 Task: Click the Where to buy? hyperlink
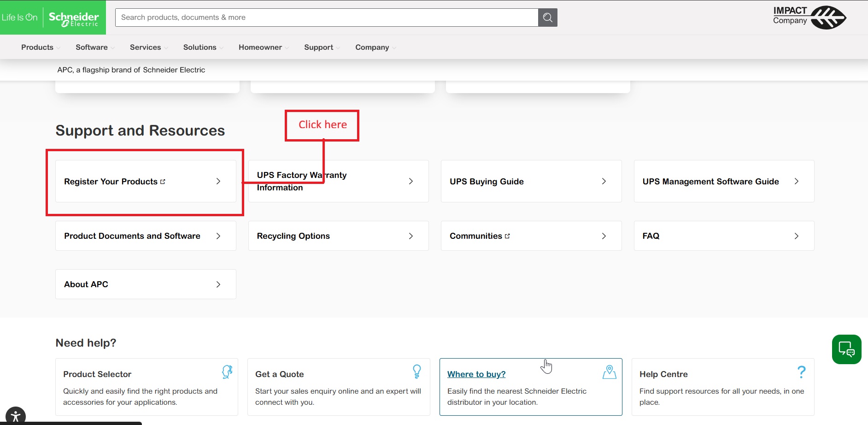(x=476, y=374)
